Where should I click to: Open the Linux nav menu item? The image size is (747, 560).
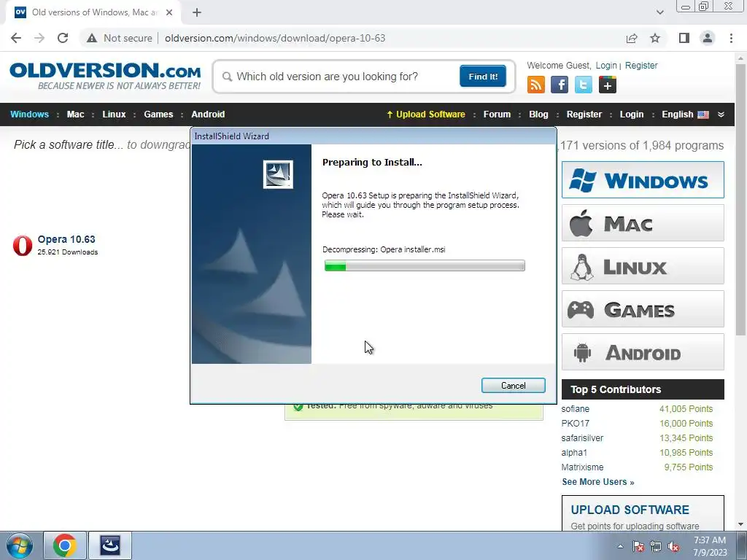(114, 114)
